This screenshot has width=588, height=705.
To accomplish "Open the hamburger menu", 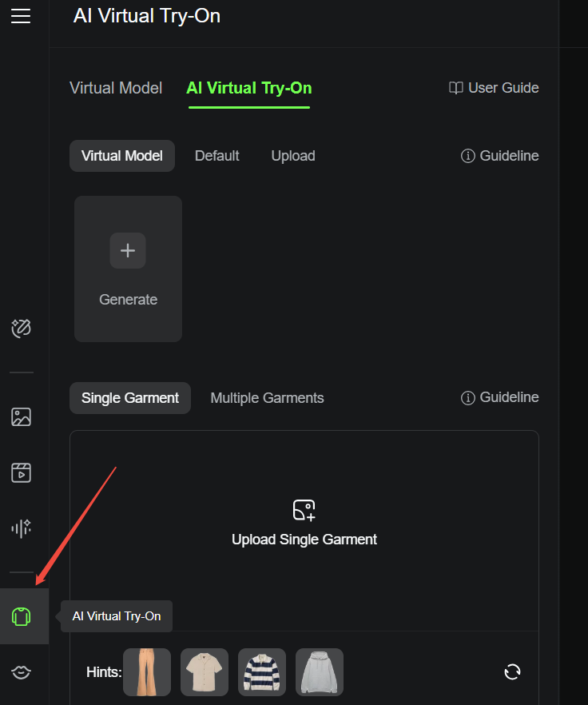I will point(21,16).
